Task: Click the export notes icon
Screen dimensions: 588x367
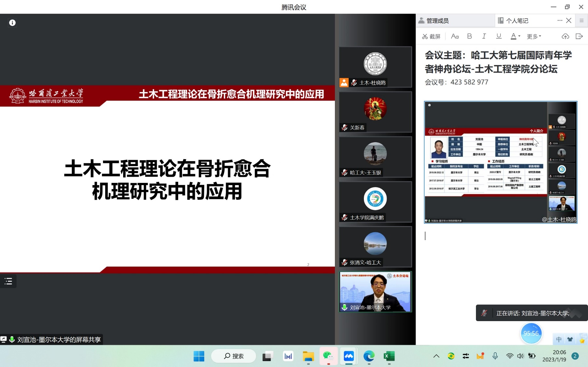Action: click(579, 36)
